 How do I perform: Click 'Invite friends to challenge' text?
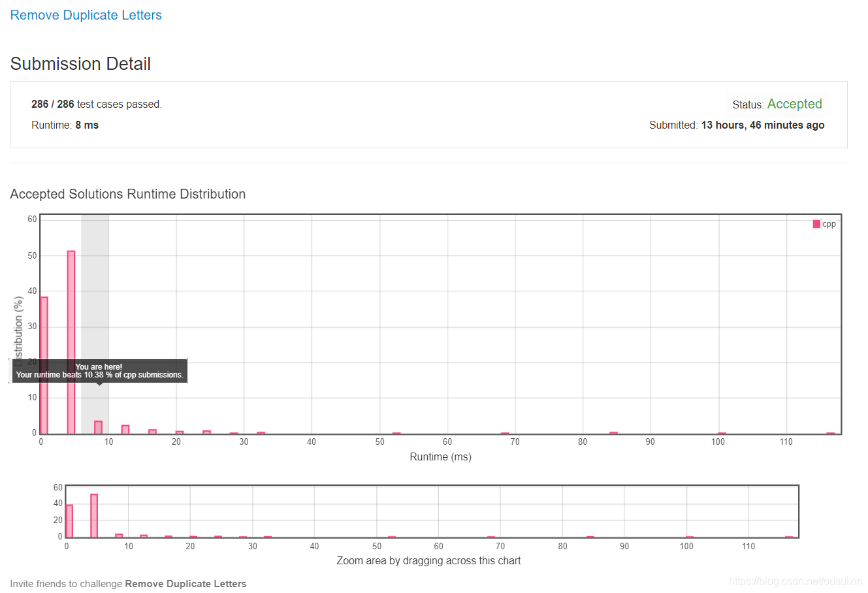pyautogui.click(x=66, y=584)
